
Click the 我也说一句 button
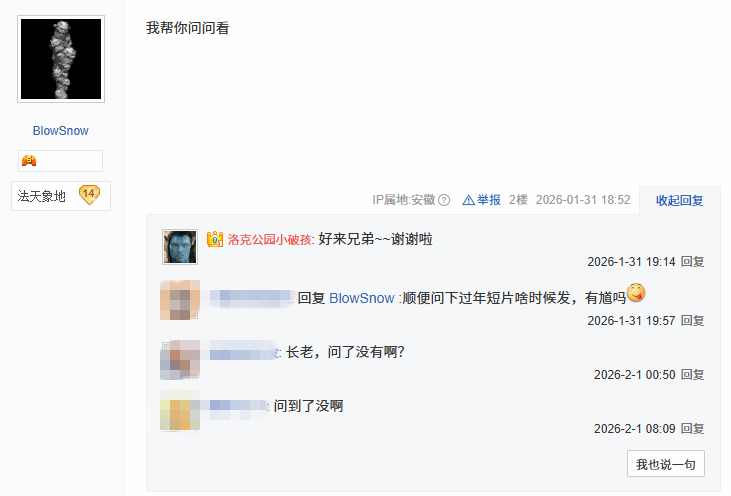pos(666,464)
